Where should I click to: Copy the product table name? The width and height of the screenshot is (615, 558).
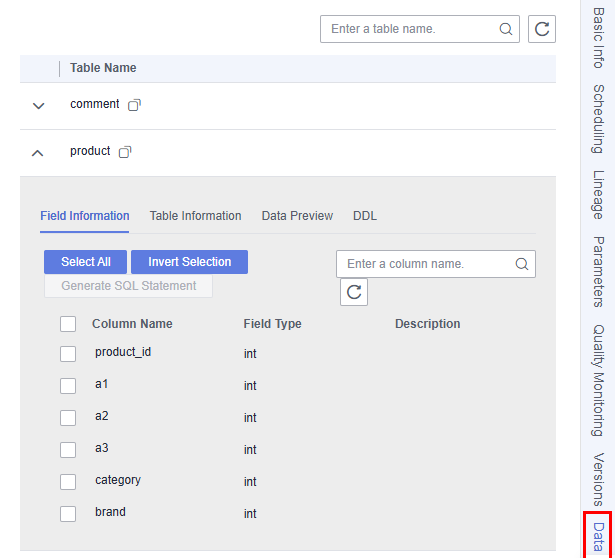(x=125, y=152)
